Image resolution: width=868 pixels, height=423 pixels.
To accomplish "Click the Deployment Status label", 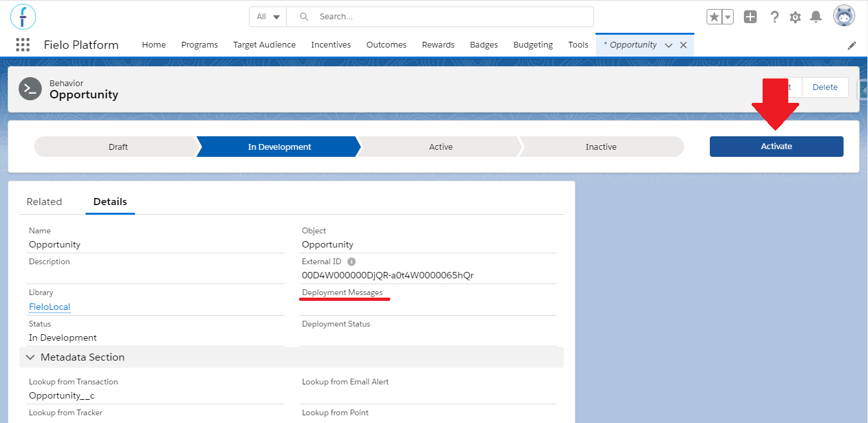I will pyautogui.click(x=336, y=324).
